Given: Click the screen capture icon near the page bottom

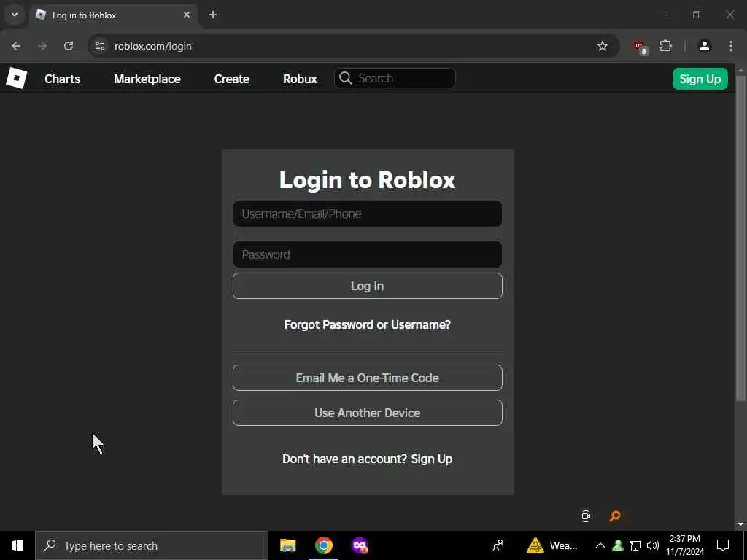Looking at the screenshot, I should (586, 516).
